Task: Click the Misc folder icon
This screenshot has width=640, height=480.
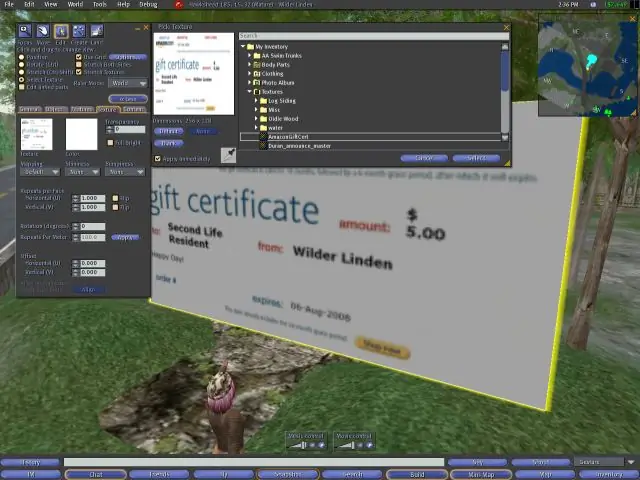Action: 264,110
